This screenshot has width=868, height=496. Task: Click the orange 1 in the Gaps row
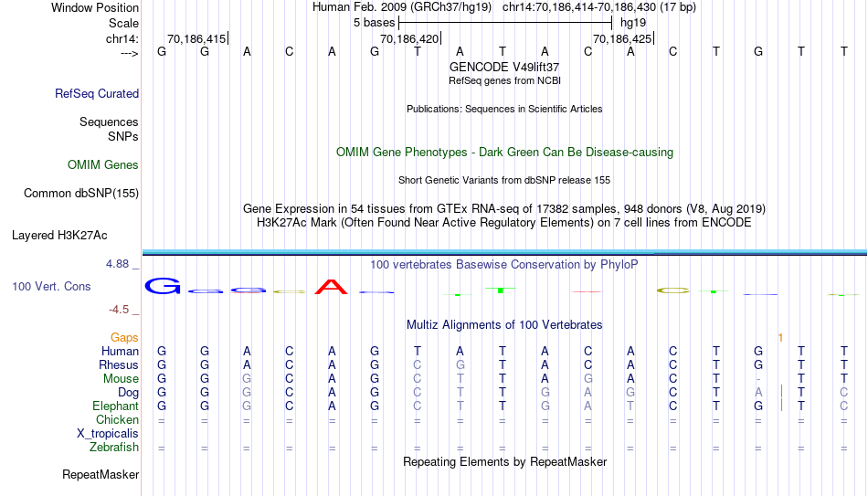coord(780,338)
